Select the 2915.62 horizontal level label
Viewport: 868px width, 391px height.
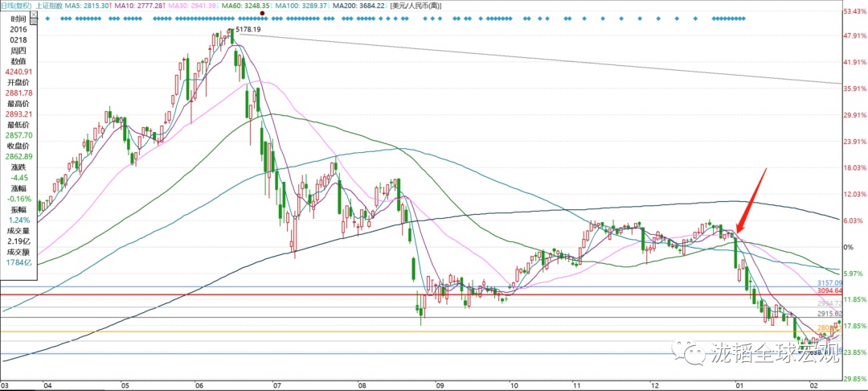[x=829, y=314]
